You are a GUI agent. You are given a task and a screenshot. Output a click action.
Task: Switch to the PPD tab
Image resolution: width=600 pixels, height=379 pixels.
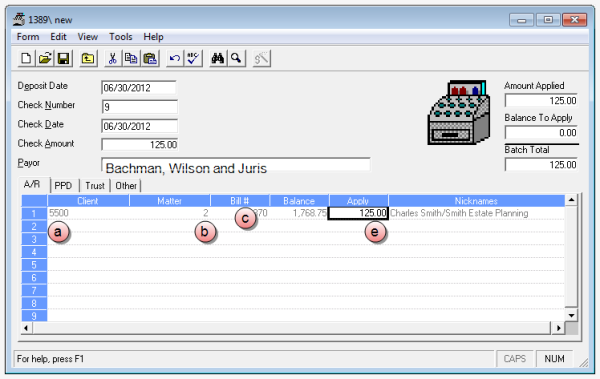(63, 186)
